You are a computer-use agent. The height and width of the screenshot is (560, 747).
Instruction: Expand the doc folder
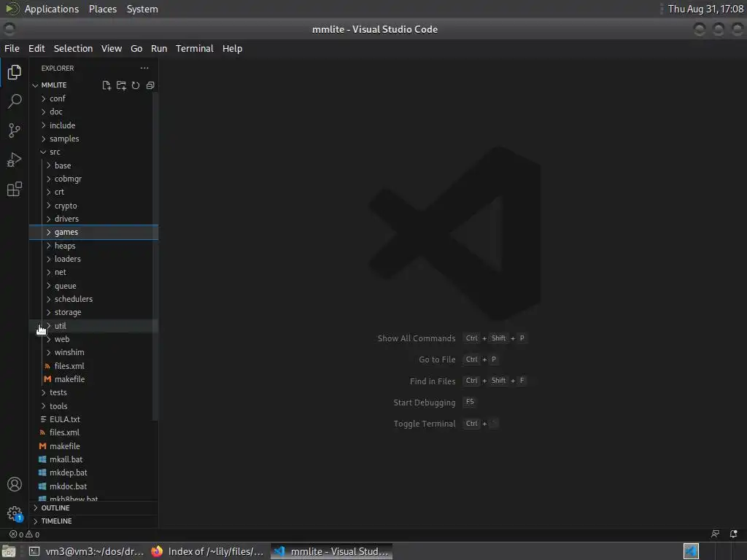(x=93, y=112)
